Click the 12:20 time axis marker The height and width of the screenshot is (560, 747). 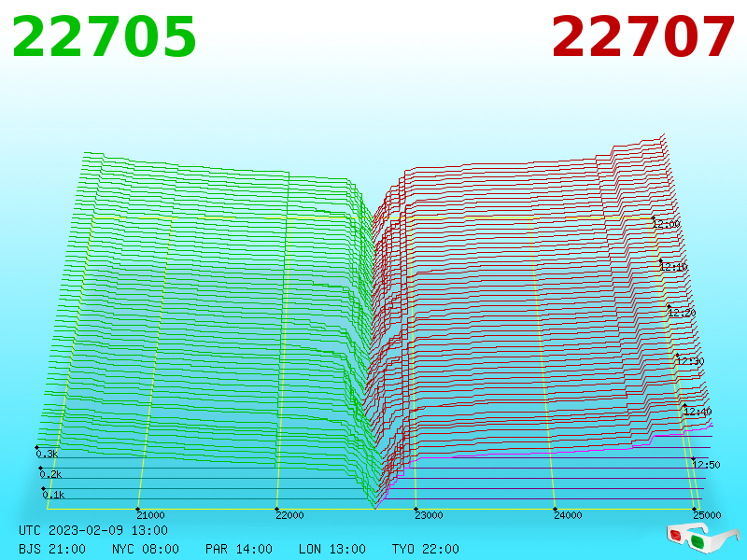pos(682,313)
